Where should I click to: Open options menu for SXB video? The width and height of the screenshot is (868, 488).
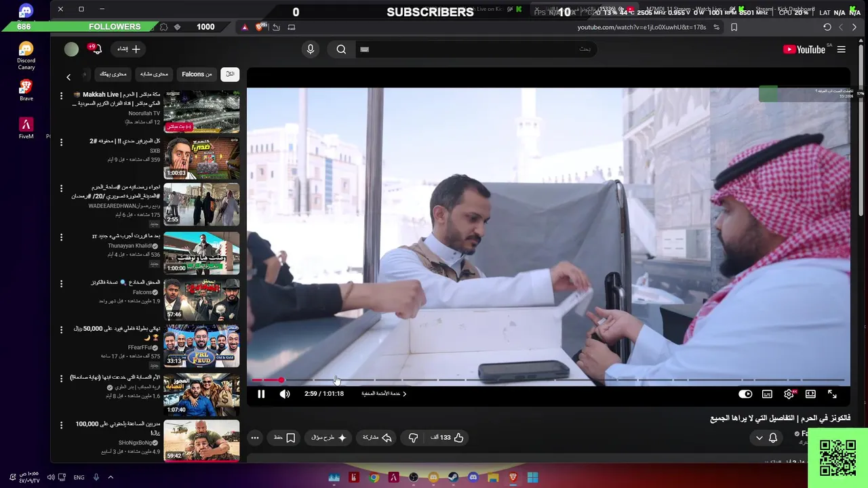tap(61, 142)
